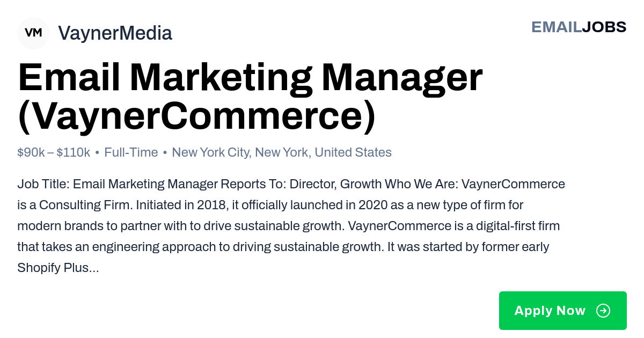
Task: Open the EMAILJOBS site logo
Action: click(579, 27)
